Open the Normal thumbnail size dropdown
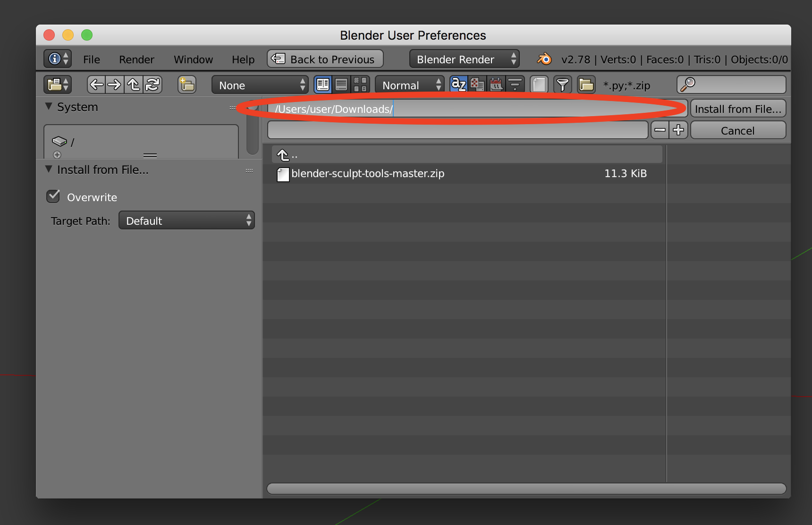The height and width of the screenshot is (525, 812). coord(410,85)
